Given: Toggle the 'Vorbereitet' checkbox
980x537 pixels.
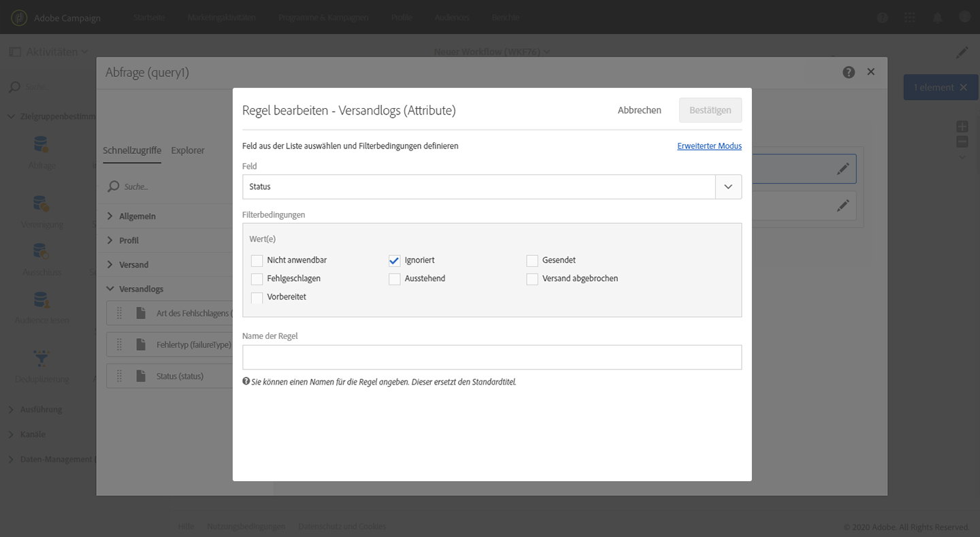Looking at the screenshot, I should [x=257, y=297].
